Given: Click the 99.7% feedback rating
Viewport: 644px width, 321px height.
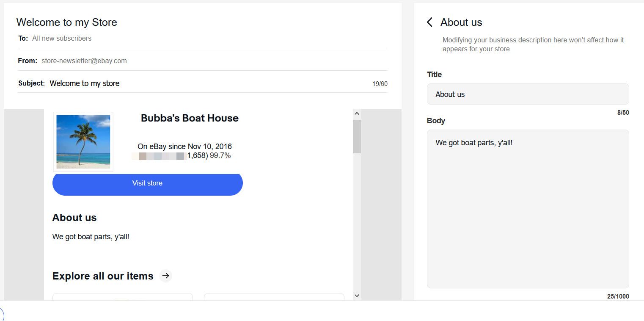Looking at the screenshot, I should pos(220,155).
